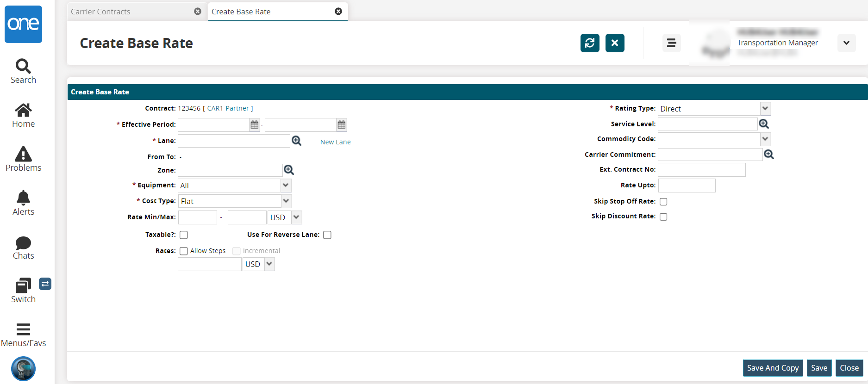This screenshot has height=384, width=868.
Task: Click the ONE logo icon
Action: [x=23, y=24]
